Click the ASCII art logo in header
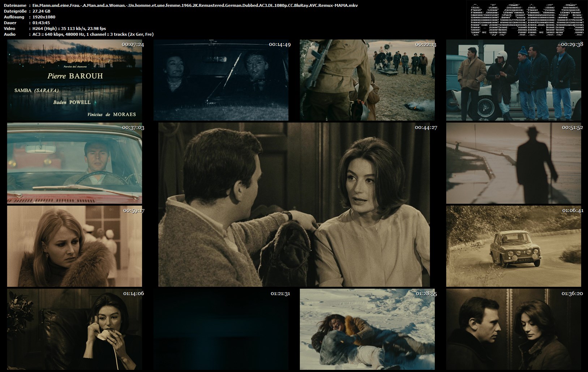588x372 pixels. 527,20
